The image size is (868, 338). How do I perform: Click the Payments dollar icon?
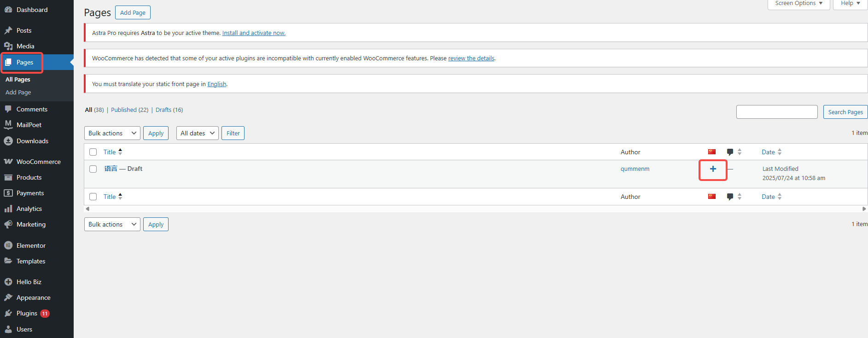click(x=8, y=193)
